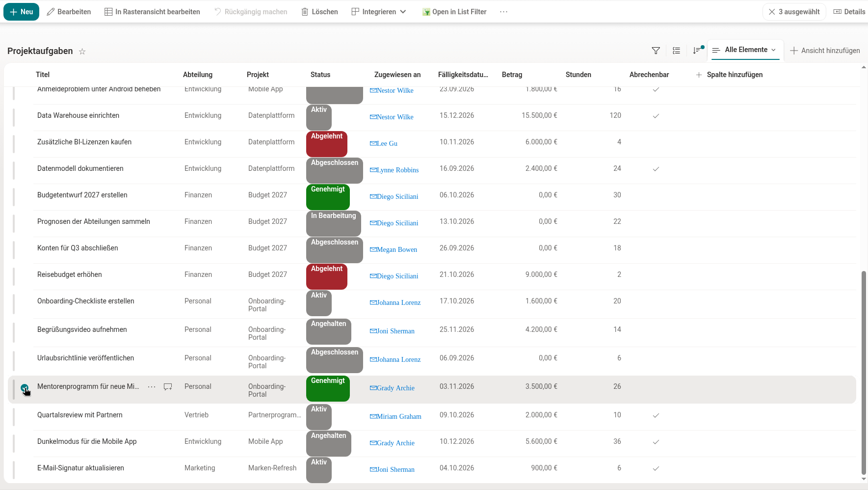
Task: Click Spalte hinzufügen
Action: coord(729,75)
